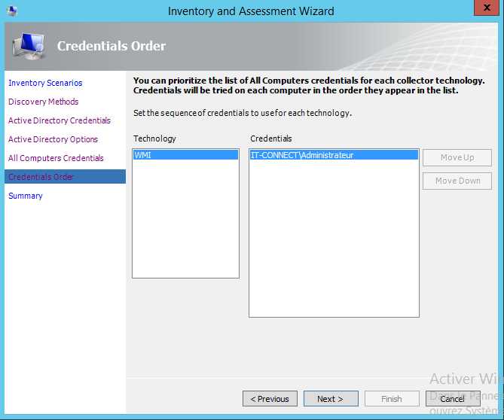This screenshot has width=504, height=420.
Task: Open the Discovery Methods step
Action: [x=43, y=102]
